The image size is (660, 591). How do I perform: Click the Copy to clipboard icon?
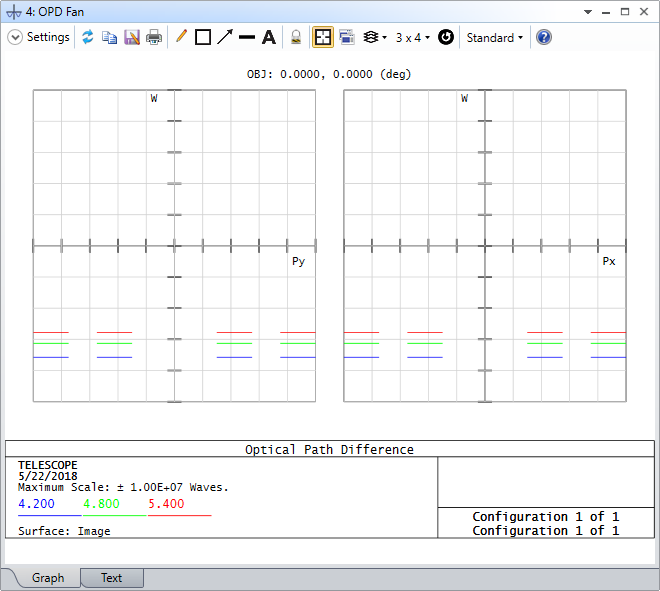click(109, 37)
